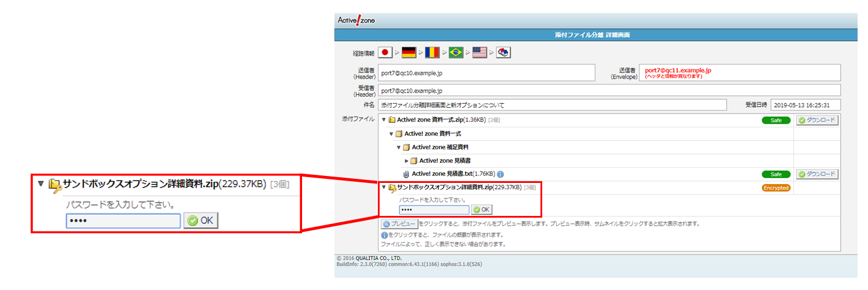This screenshot has height=290, width=868.
Task: Click the Active! zone logo
Action: (x=356, y=21)
